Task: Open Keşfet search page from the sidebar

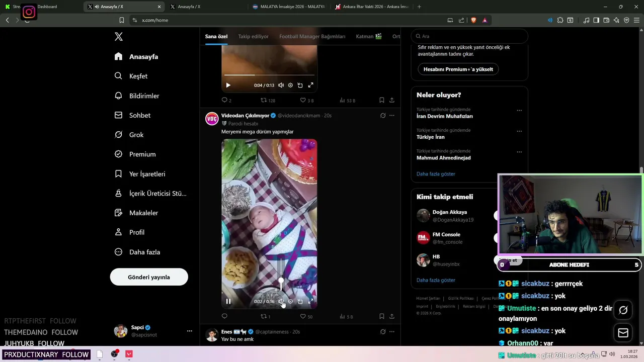Action: click(x=131, y=76)
